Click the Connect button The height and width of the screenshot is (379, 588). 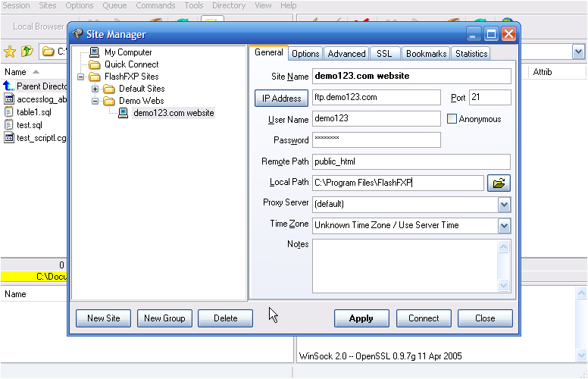click(424, 318)
